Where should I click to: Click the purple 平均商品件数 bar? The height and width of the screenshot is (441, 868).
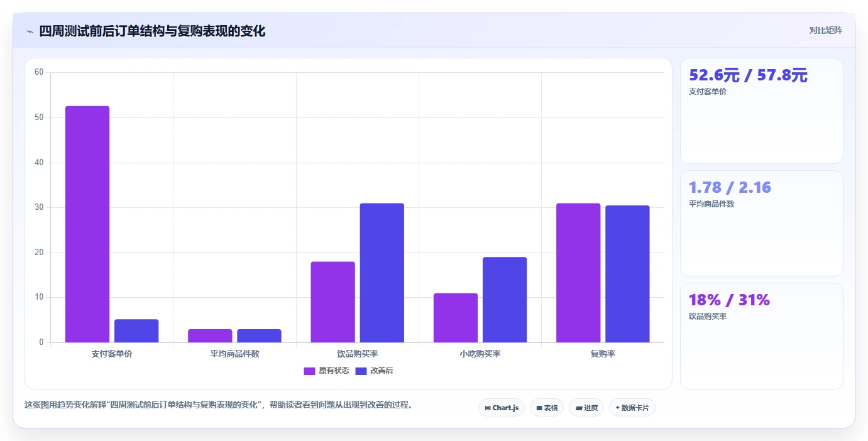[210, 335]
